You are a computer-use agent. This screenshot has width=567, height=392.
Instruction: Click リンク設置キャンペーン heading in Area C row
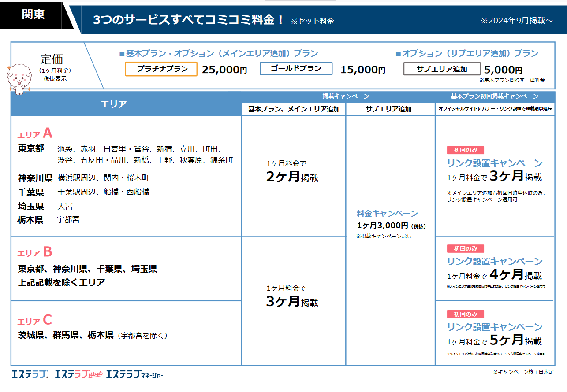point(495,327)
